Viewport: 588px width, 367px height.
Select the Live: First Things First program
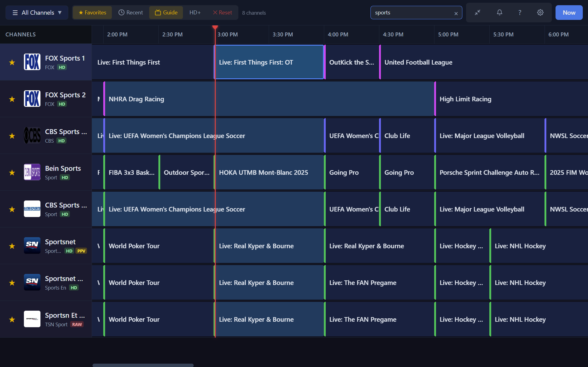[153, 62]
